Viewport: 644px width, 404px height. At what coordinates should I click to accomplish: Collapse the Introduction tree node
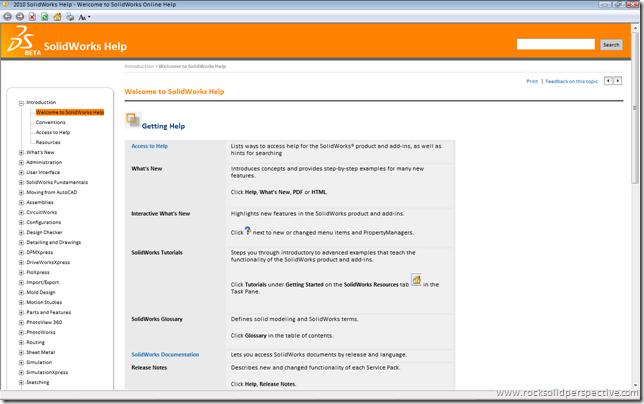21,103
